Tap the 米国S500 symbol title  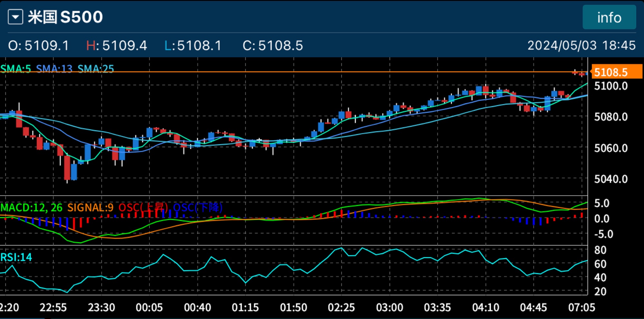65,17
